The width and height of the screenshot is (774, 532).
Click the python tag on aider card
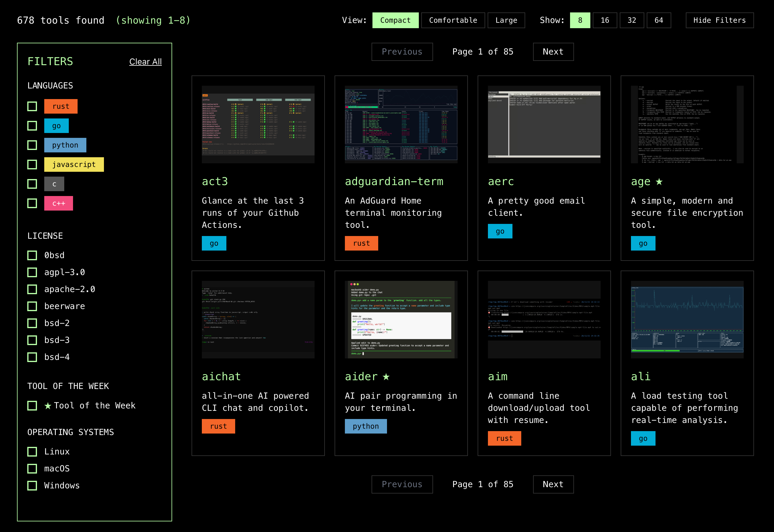(365, 426)
